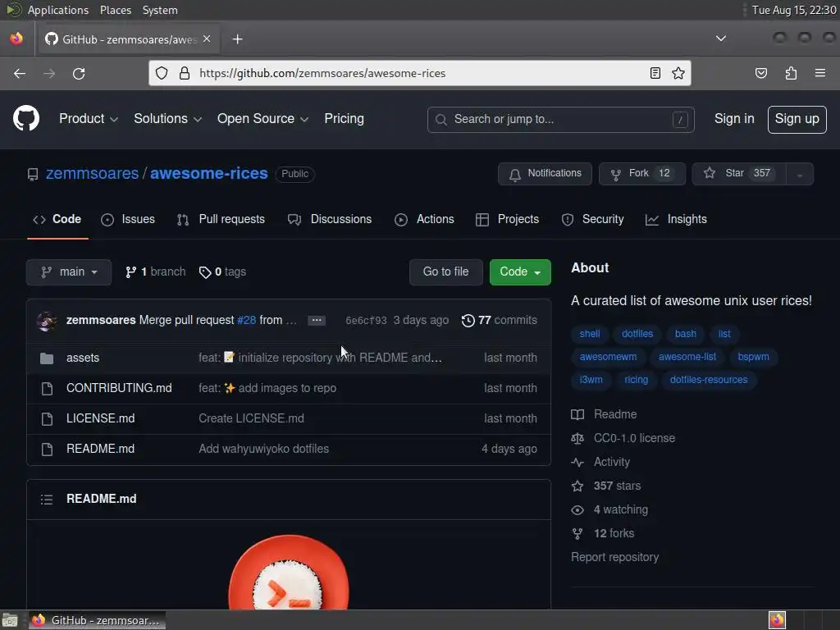
Task: Star the repository
Action: tap(739, 174)
